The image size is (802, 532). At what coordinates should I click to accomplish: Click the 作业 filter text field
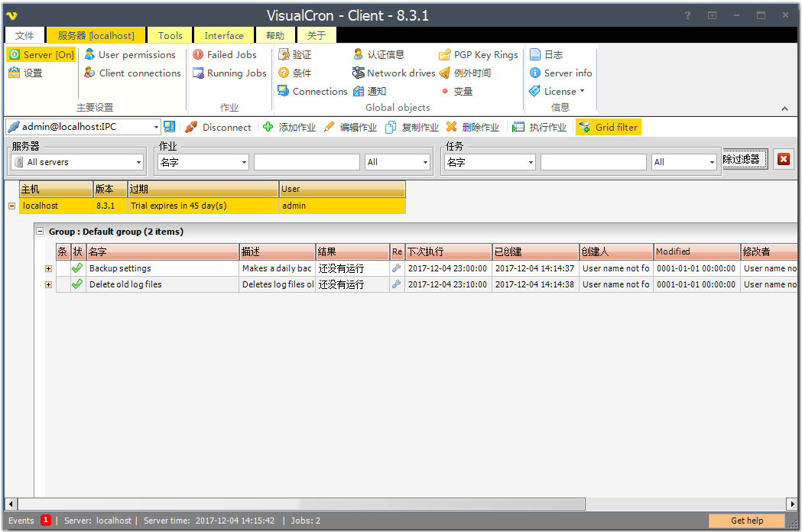coord(307,162)
